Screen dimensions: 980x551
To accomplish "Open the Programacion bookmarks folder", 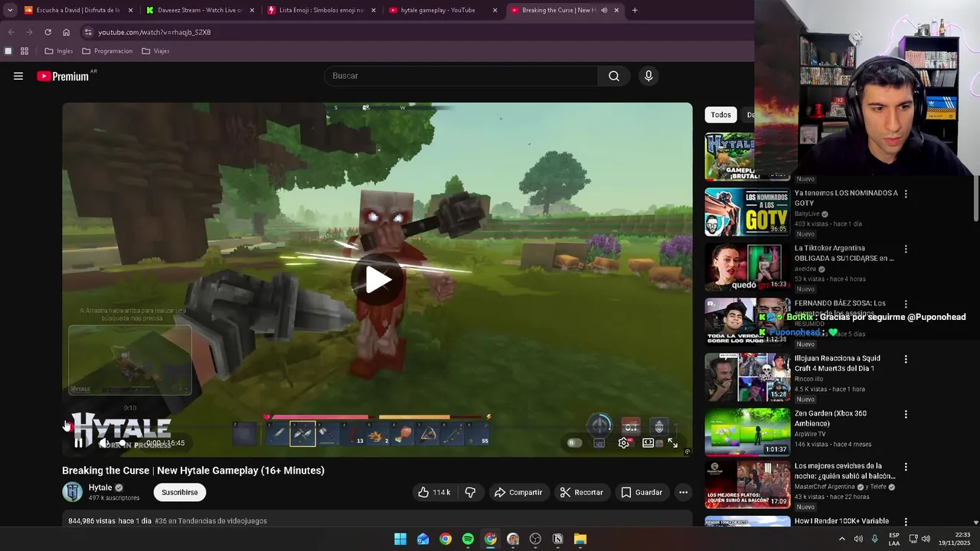I will [107, 51].
